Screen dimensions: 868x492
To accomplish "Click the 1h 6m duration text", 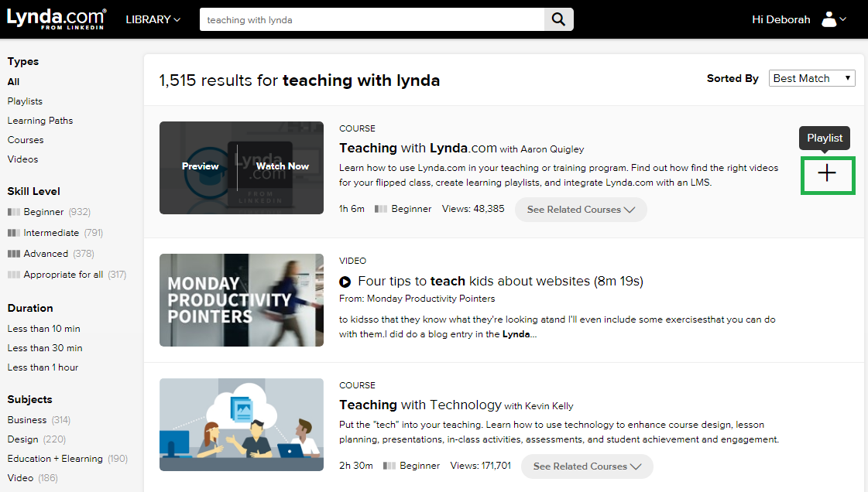I will (x=352, y=209).
